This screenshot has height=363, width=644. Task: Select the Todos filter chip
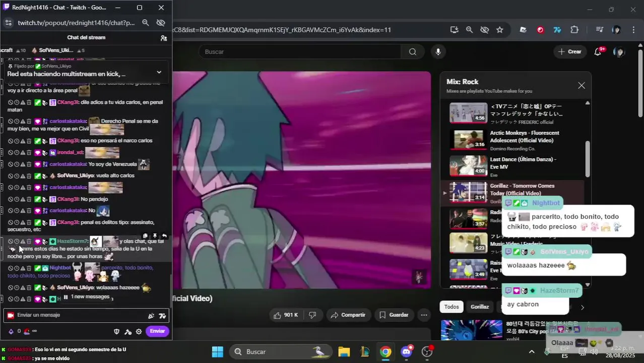click(452, 307)
